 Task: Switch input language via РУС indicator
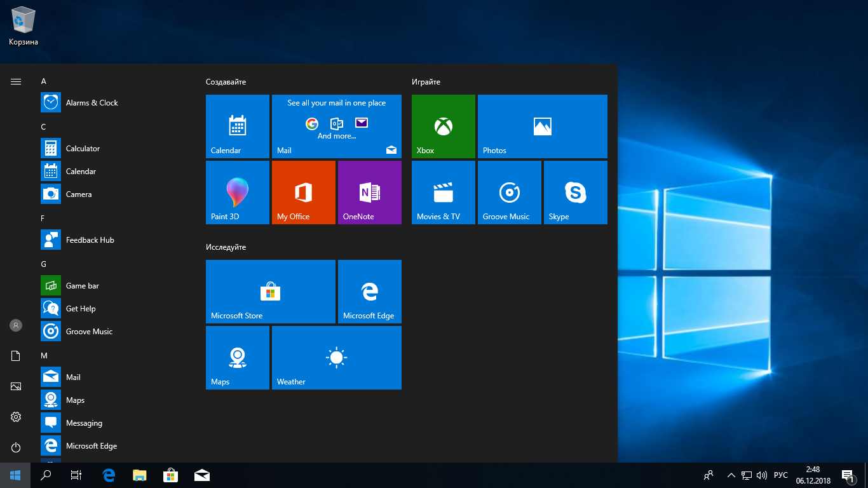[x=781, y=475]
